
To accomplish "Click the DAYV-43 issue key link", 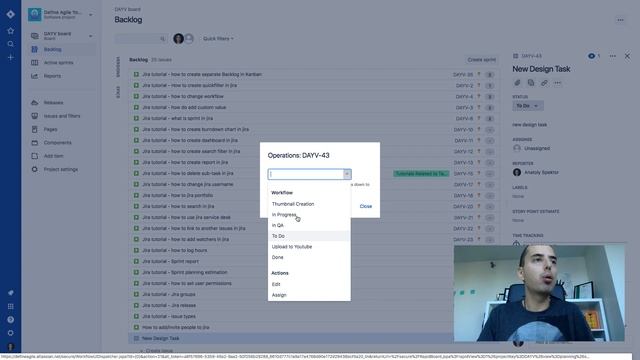I will pos(531,56).
